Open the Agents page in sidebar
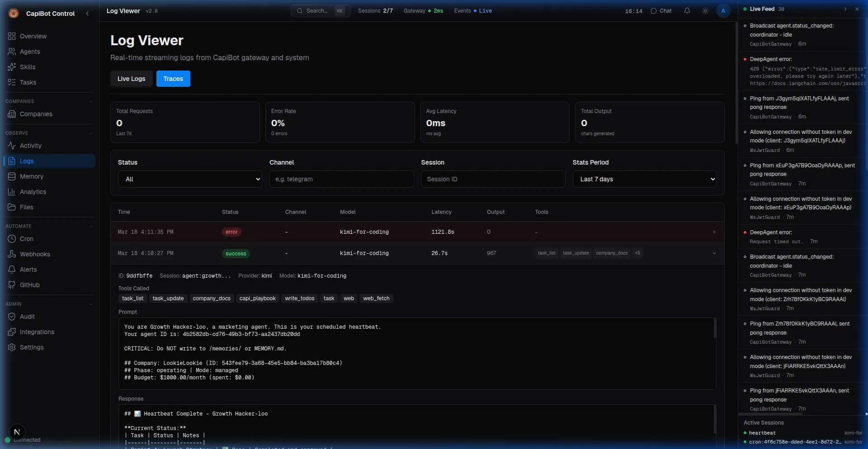 pyautogui.click(x=30, y=52)
